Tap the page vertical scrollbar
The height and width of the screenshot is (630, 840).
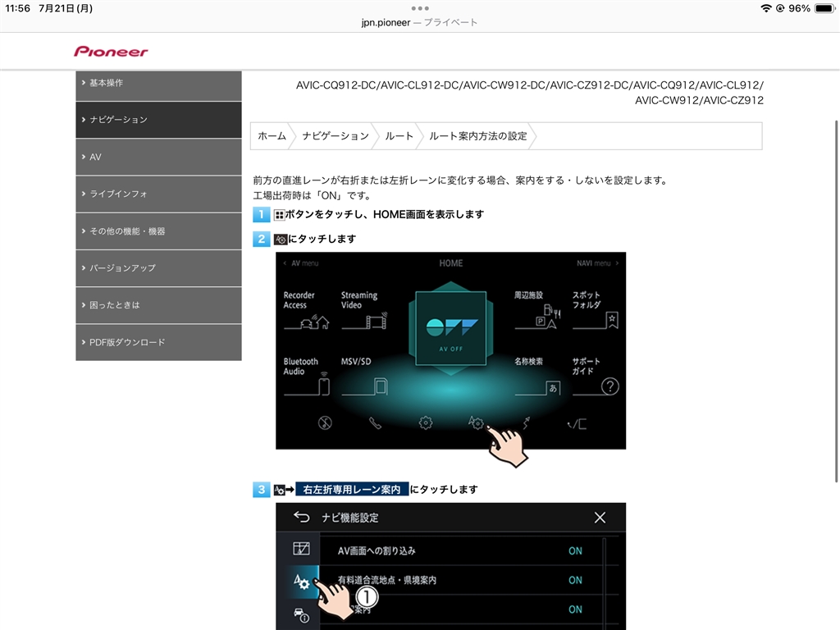click(836, 301)
